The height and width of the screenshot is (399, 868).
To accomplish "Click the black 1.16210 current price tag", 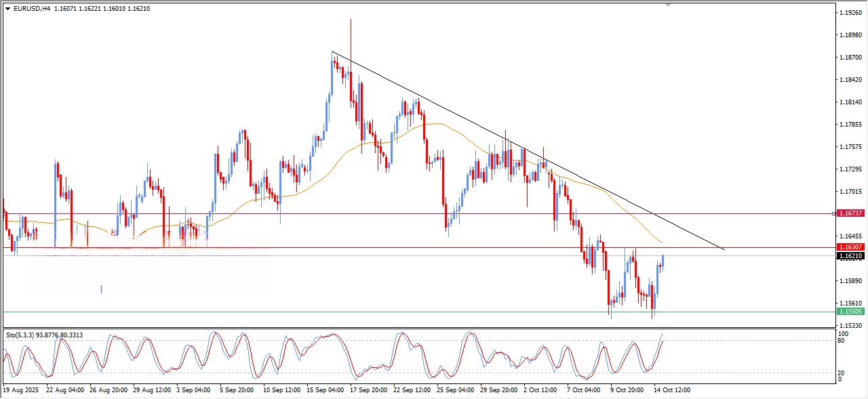I will 850,256.
